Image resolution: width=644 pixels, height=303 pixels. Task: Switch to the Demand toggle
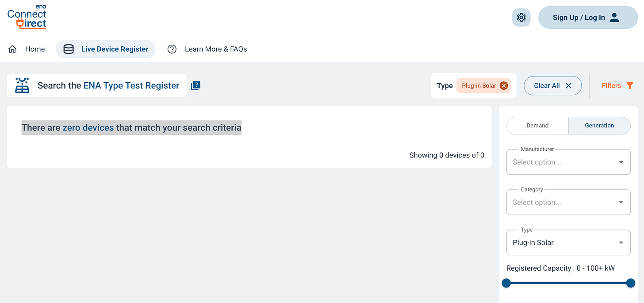click(x=537, y=126)
